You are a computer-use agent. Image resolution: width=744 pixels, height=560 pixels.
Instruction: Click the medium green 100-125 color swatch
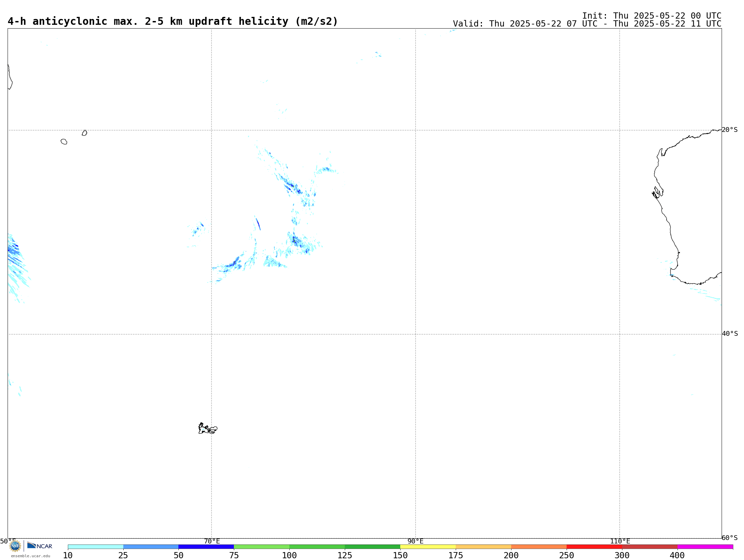pos(317,547)
